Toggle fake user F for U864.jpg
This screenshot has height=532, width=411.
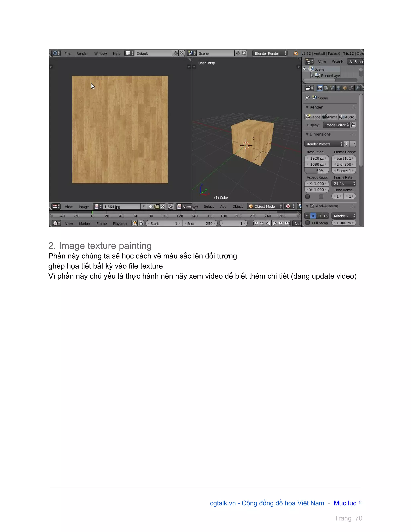pyautogui.click(x=144, y=207)
